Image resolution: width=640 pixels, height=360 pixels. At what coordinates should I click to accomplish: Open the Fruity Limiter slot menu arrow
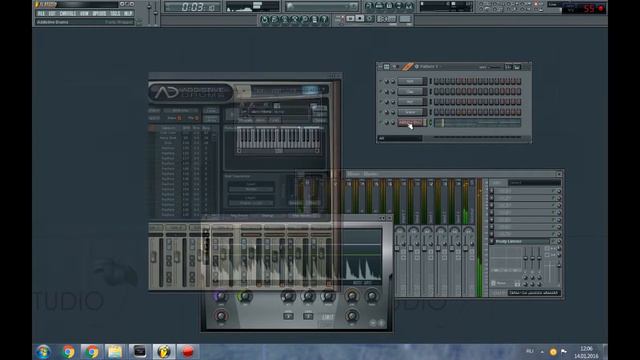pyautogui.click(x=491, y=241)
